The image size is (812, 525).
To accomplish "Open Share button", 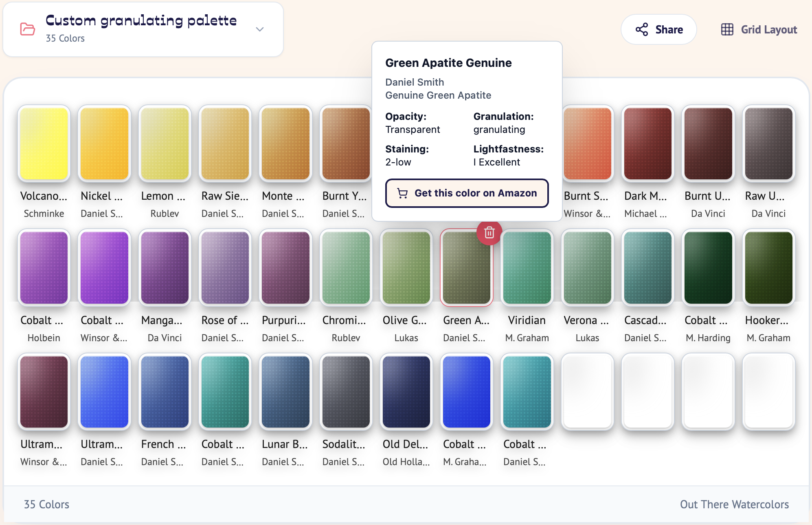I will pyautogui.click(x=658, y=30).
